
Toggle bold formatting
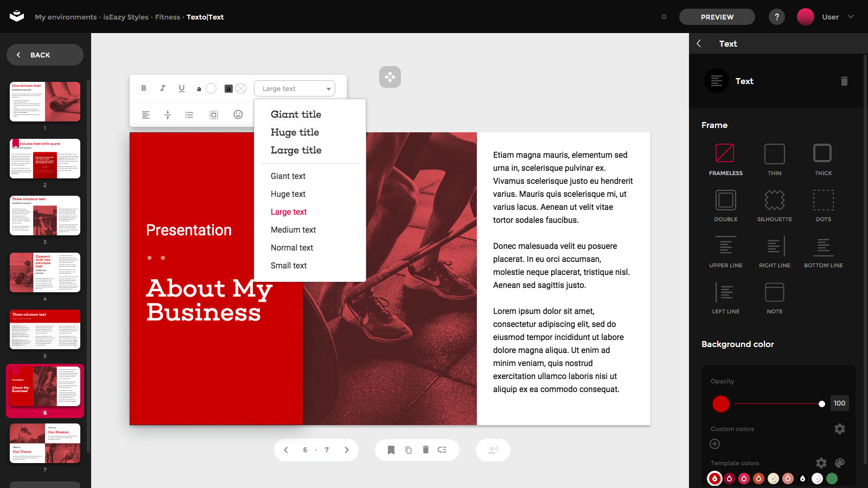(x=144, y=88)
